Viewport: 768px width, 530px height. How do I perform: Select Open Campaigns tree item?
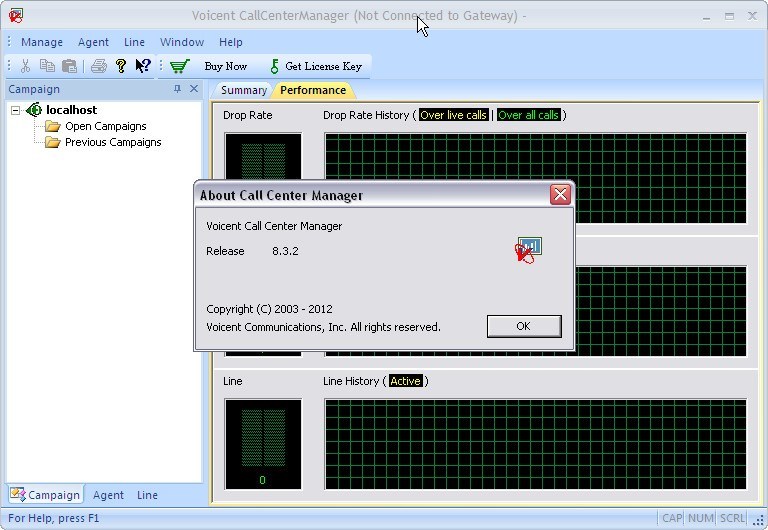[106, 126]
